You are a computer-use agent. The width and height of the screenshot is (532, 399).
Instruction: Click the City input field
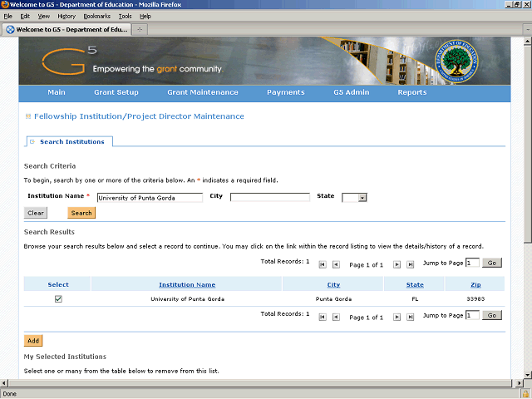[x=270, y=198]
